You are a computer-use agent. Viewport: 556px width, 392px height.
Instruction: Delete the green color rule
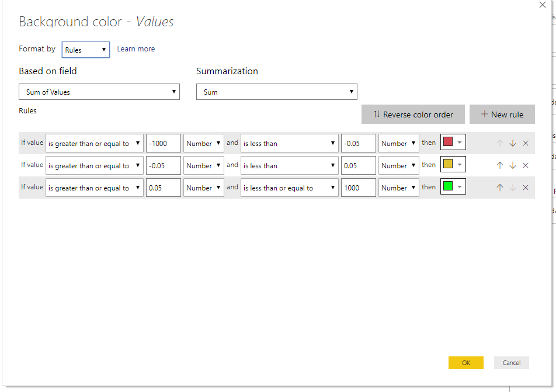pos(526,188)
